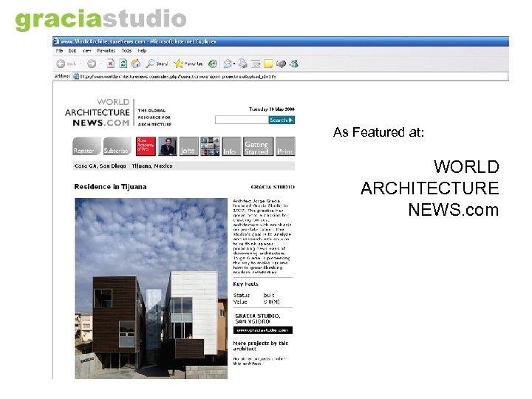The height and width of the screenshot is (399, 532).
Task: Click the Messenger people icon
Action: click(294, 64)
